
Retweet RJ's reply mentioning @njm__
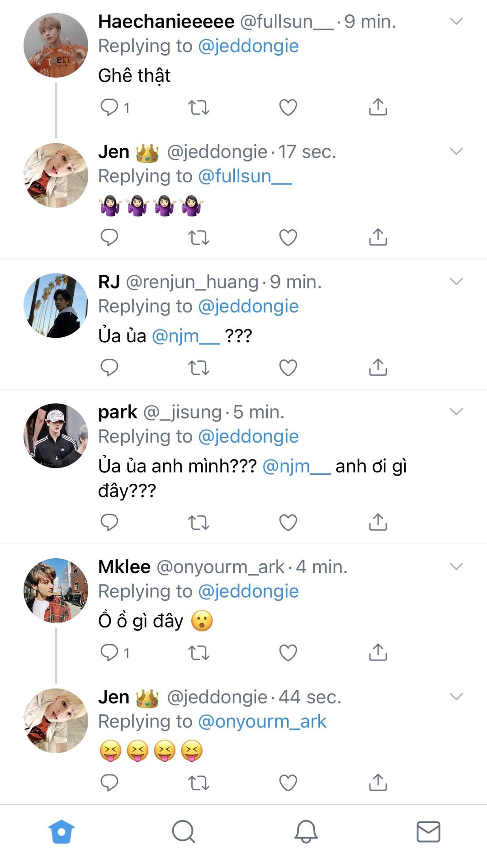pos(199,368)
